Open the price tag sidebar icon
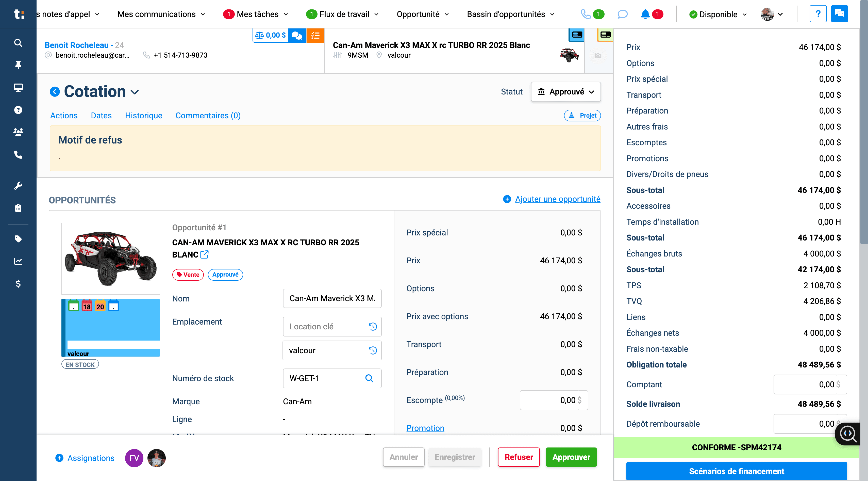 (x=18, y=239)
